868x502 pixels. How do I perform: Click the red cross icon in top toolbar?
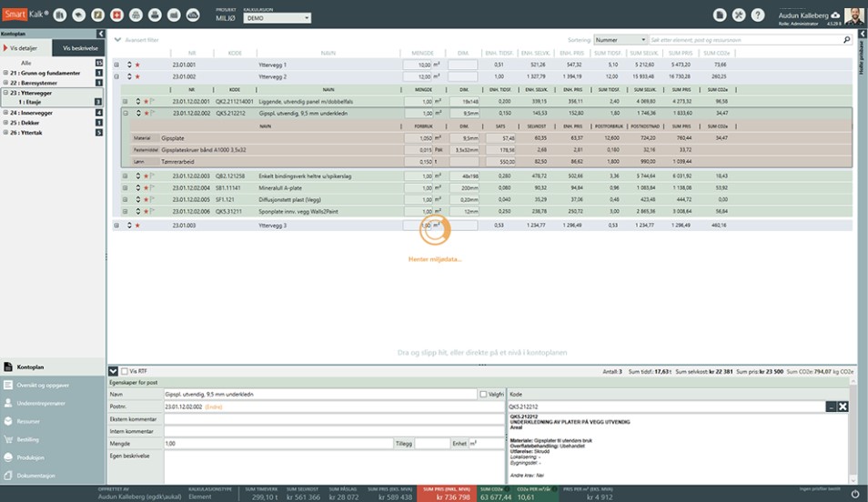[116, 15]
